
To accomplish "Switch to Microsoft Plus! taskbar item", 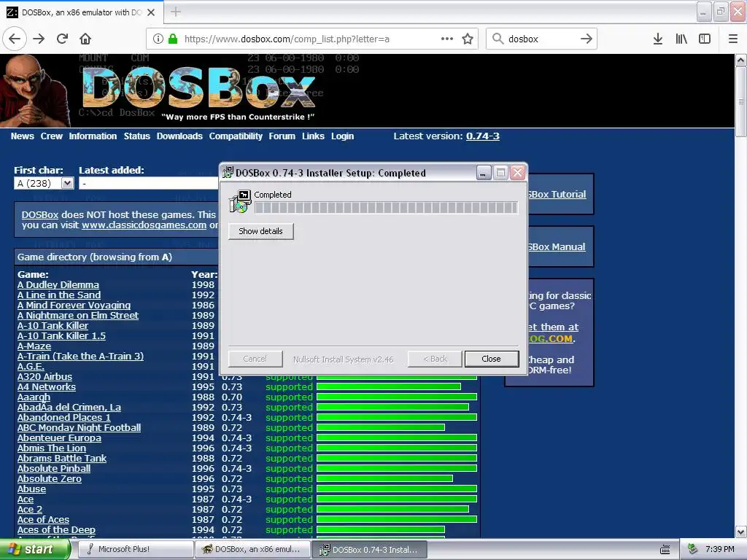I will [x=135, y=550].
